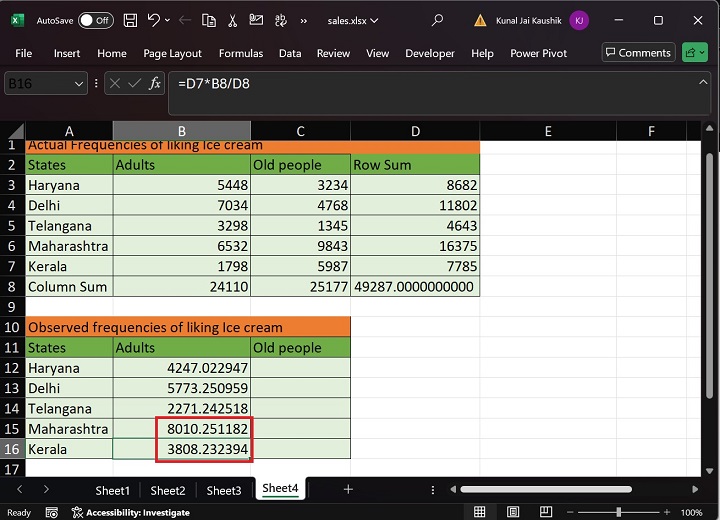720x520 pixels.
Task: Add a new sheet with plus icon
Action: click(x=348, y=489)
